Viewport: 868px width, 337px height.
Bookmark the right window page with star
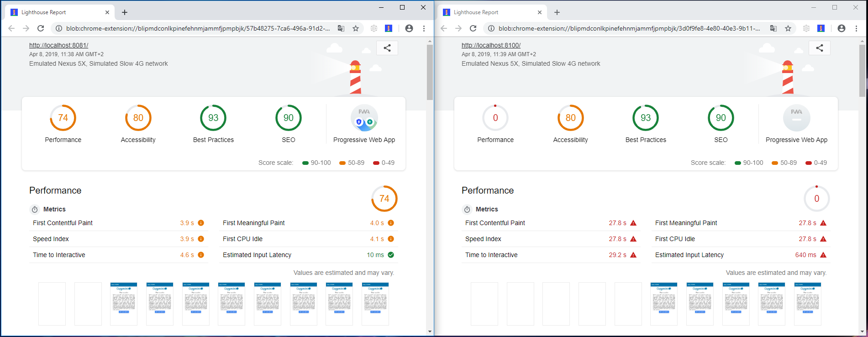tap(788, 28)
